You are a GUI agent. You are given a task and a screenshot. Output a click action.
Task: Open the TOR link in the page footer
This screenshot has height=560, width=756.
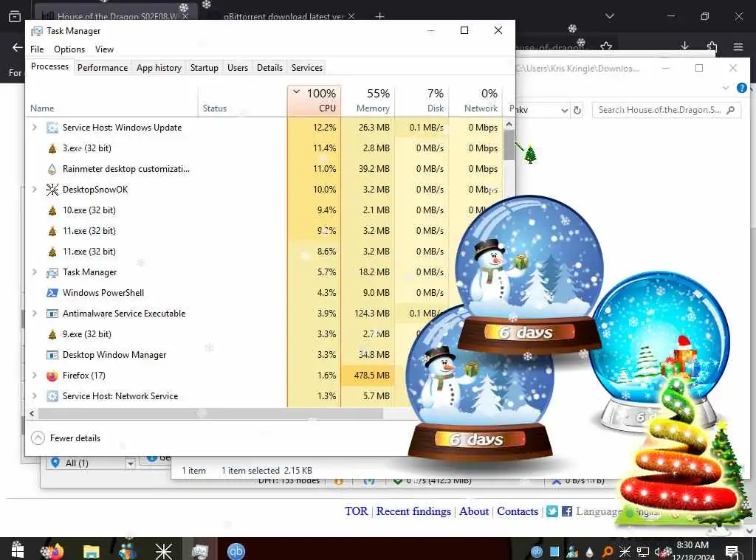point(356,511)
